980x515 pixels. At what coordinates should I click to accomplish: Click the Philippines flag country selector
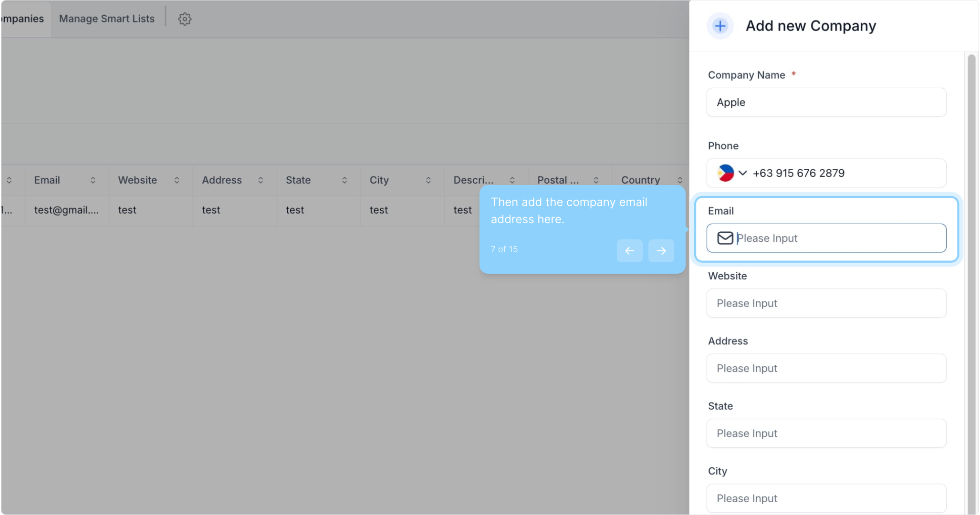(x=725, y=173)
